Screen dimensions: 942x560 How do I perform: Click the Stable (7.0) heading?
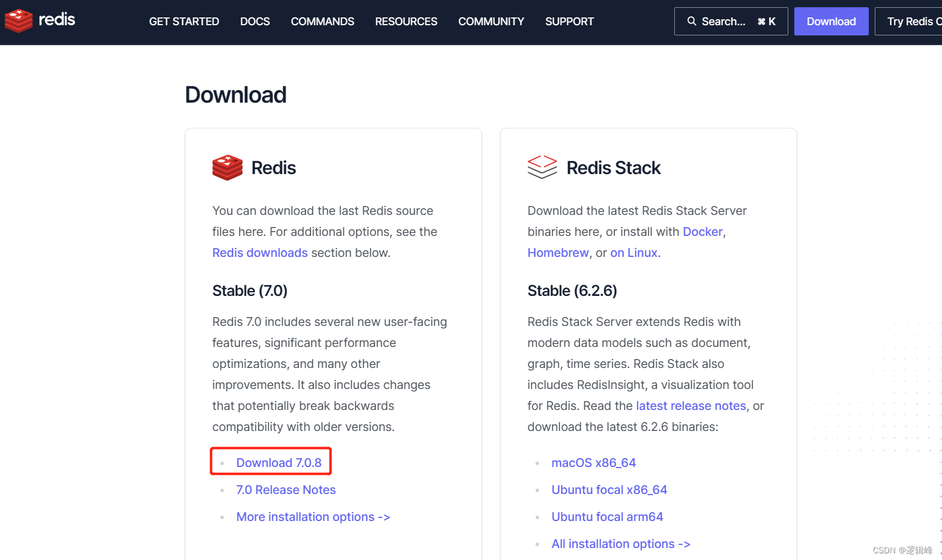coord(250,291)
